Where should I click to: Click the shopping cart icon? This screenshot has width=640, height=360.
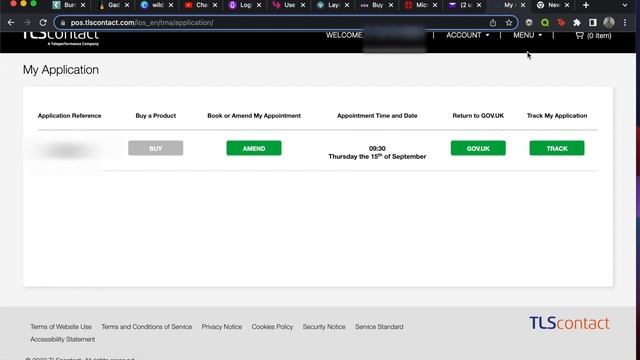click(x=579, y=36)
